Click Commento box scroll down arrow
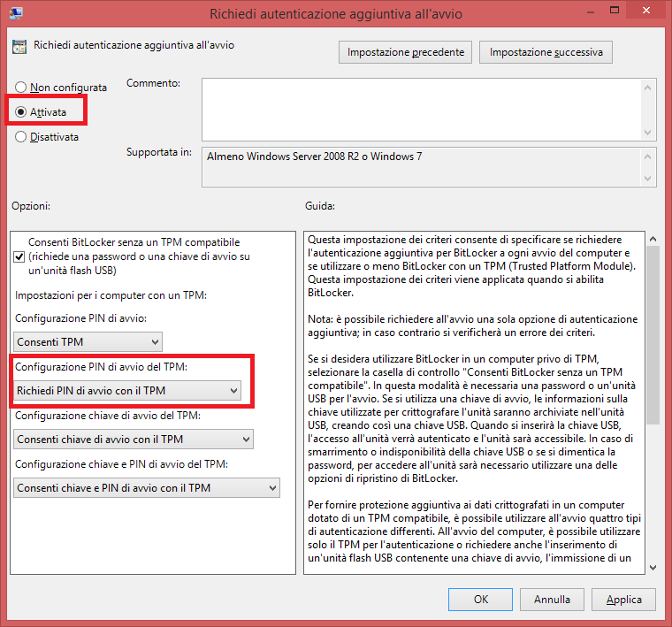Image resolution: width=672 pixels, height=627 pixels. coord(647,132)
